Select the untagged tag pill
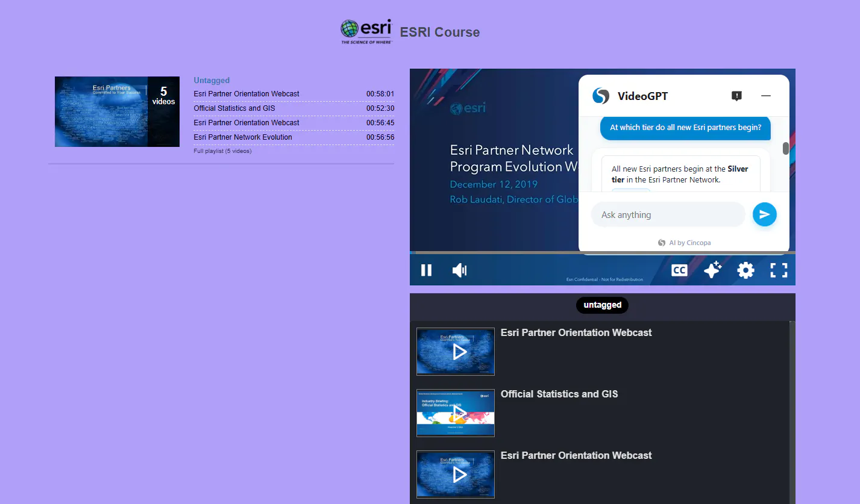The image size is (860, 504). [602, 305]
